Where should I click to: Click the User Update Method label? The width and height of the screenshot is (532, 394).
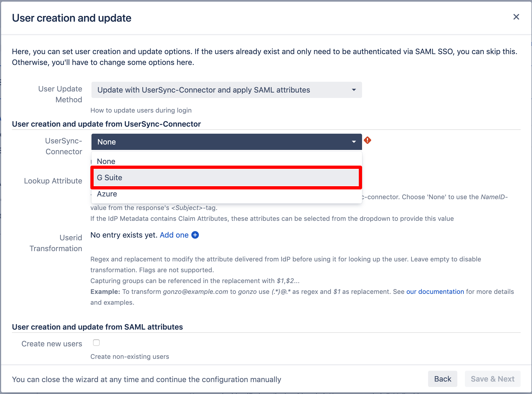pos(60,94)
